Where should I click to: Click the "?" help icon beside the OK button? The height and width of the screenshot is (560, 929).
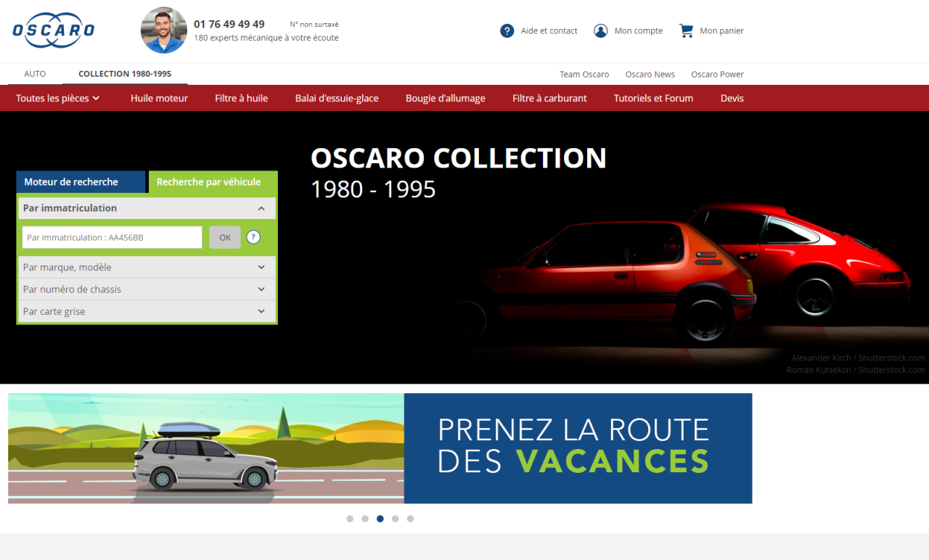coord(253,237)
